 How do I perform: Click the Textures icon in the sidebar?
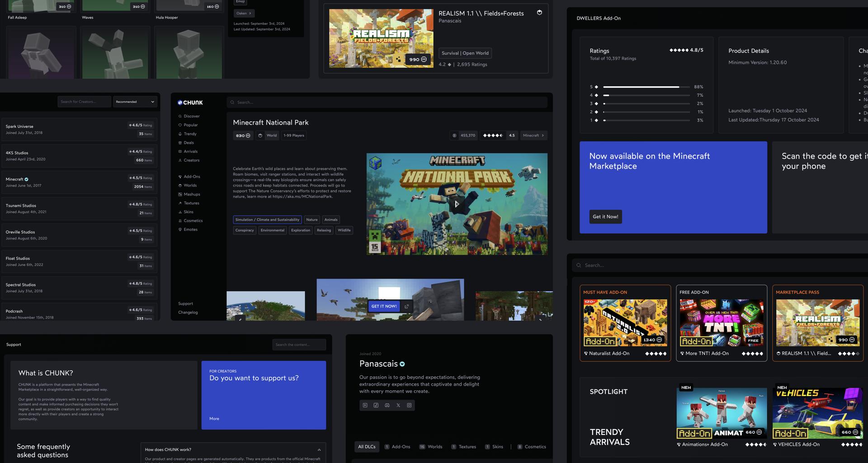tap(180, 203)
